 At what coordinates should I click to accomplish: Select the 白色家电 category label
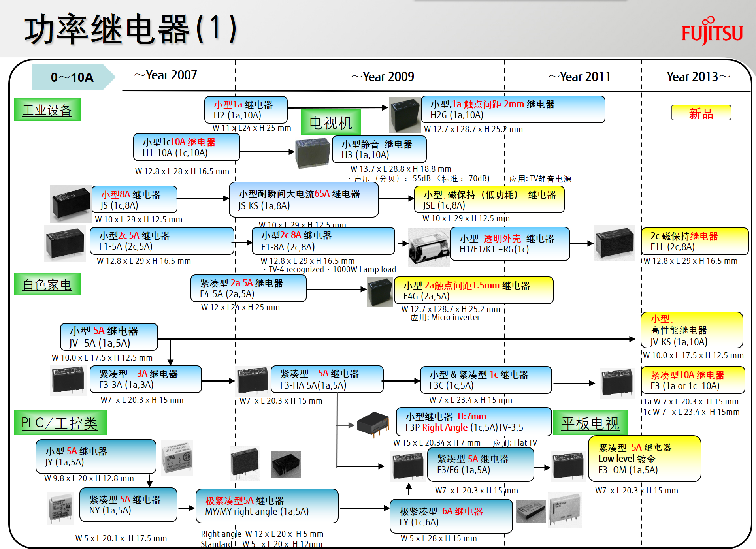pyautogui.click(x=47, y=284)
